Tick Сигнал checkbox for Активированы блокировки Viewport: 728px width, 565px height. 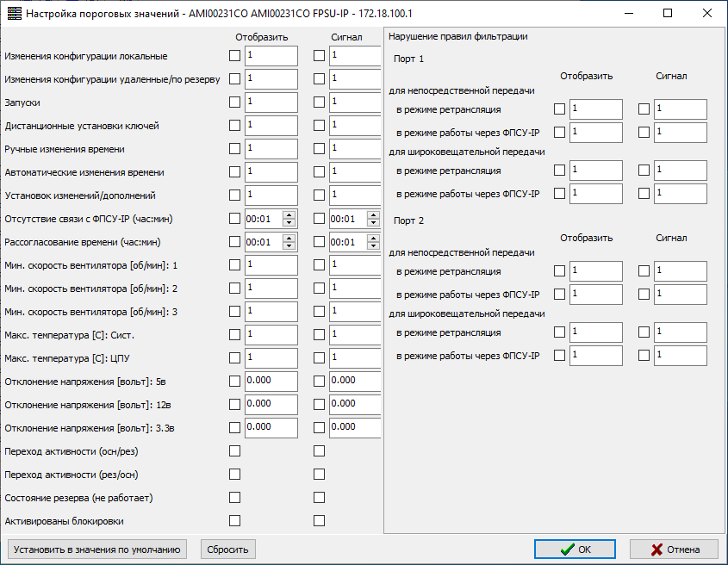click(x=320, y=520)
